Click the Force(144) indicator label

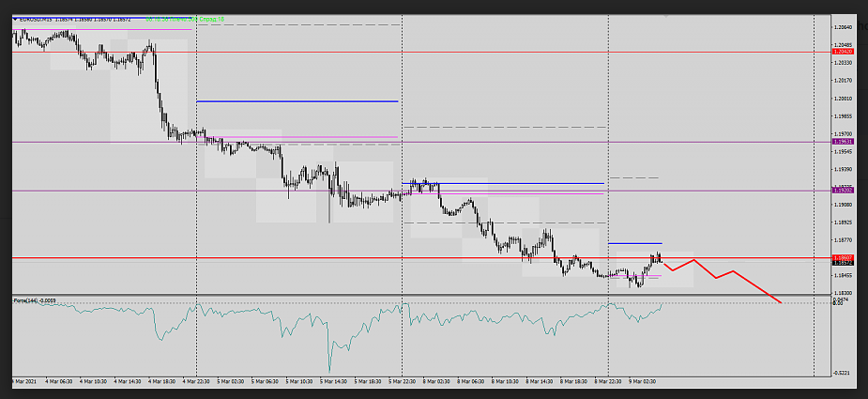(x=34, y=300)
